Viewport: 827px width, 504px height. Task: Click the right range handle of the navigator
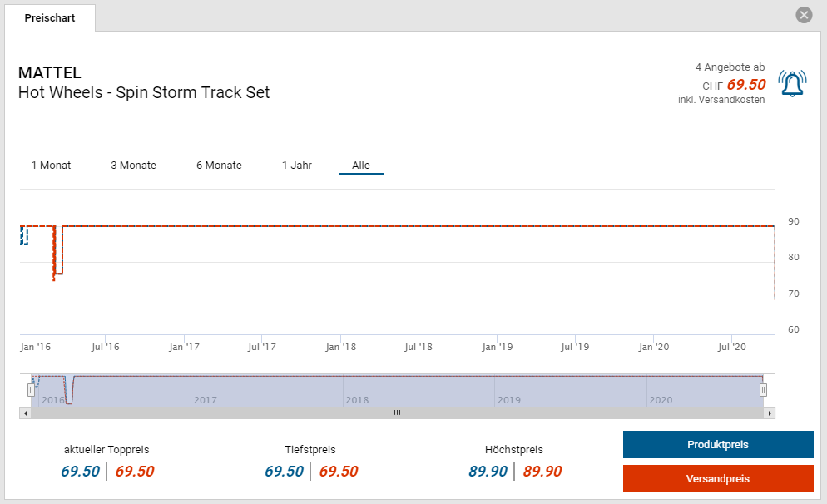(x=763, y=389)
